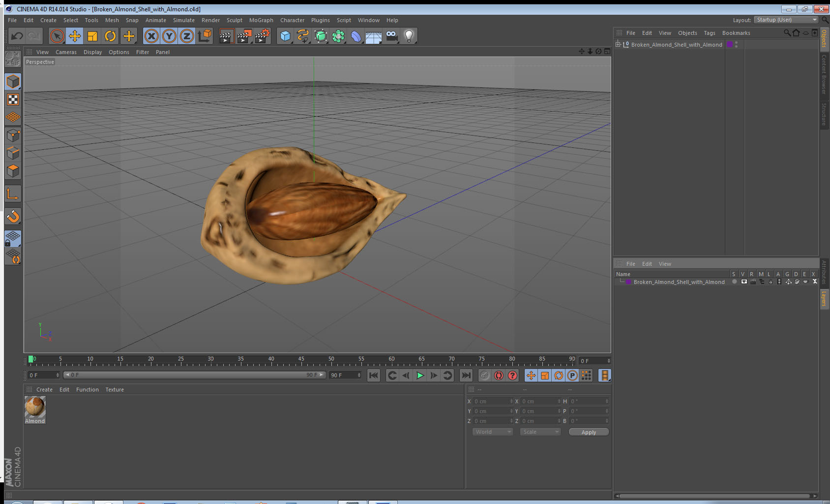Open Edit Render Settings icon
Viewport: 830px width, 504px height.
[263, 36]
